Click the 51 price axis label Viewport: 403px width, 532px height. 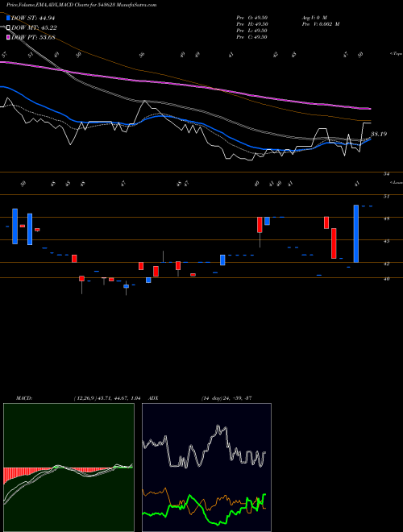(x=386, y=196)
